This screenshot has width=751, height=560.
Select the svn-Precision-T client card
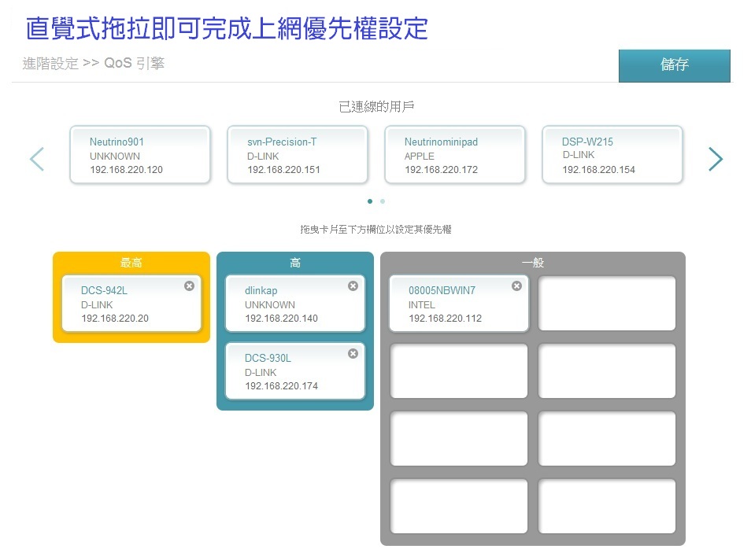(298, 155)
